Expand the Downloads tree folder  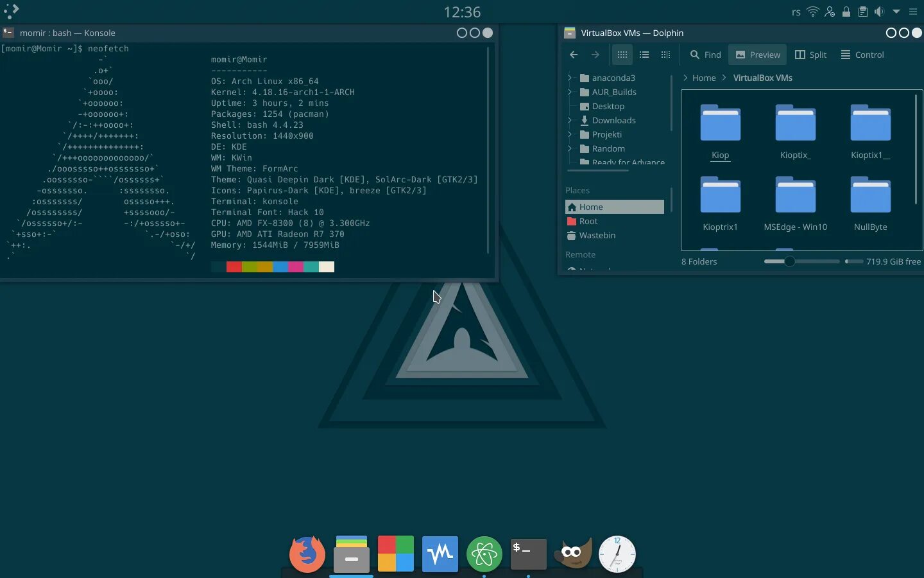pyautogui.click(x=570, y=120)
